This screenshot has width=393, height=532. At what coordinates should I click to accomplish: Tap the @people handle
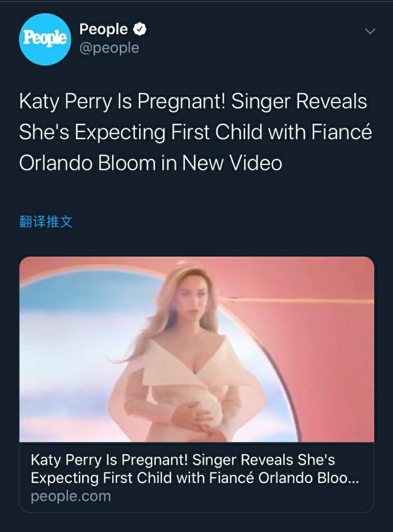pos(109,48)
